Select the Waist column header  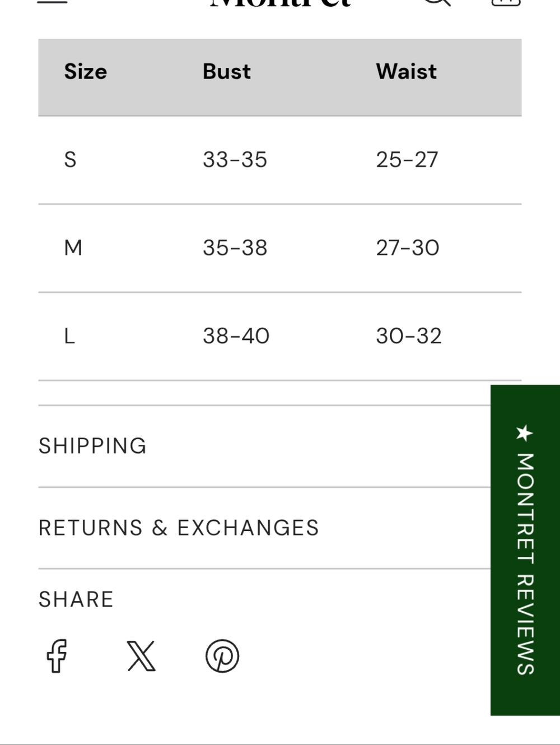[x=407, y=72]
